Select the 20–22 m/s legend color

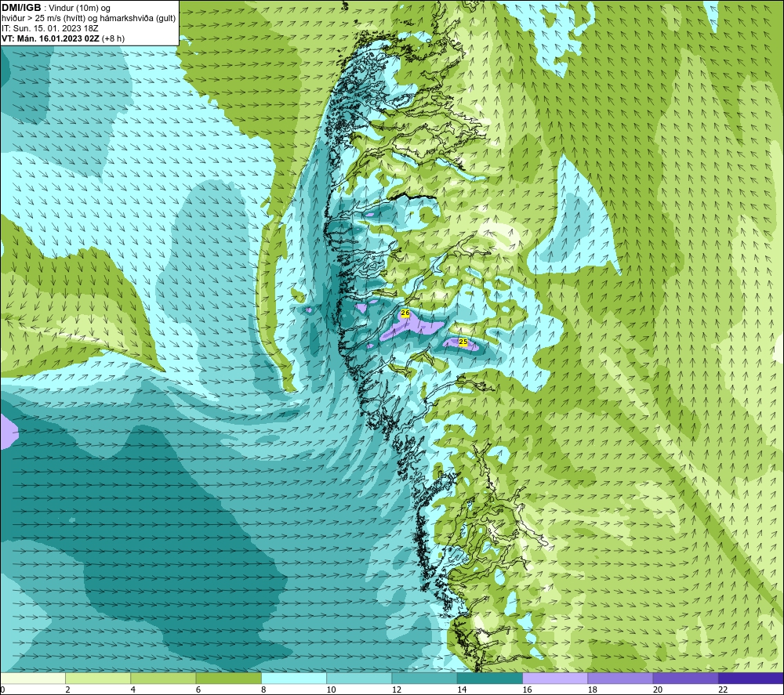(x=685, y=679)
